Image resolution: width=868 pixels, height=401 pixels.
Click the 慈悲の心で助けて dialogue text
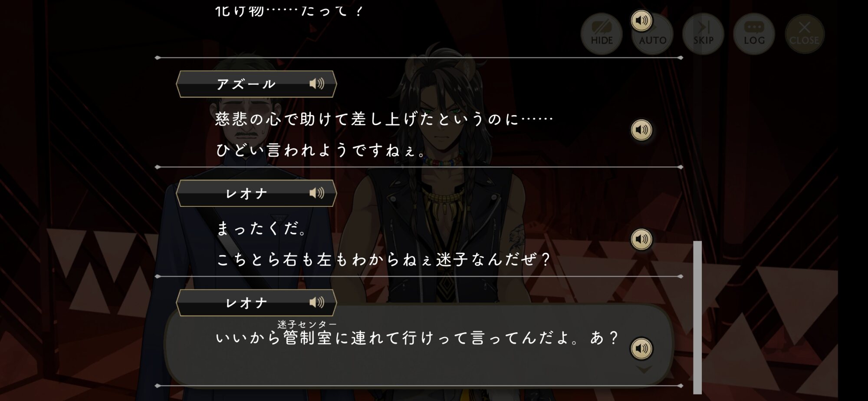(x=384, y=119)
